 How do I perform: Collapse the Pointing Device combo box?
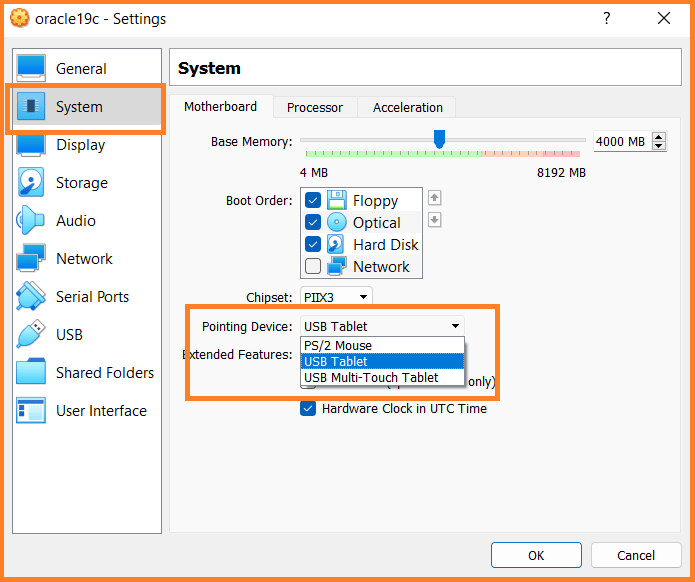pyautogui.click(x=382, y=326)
